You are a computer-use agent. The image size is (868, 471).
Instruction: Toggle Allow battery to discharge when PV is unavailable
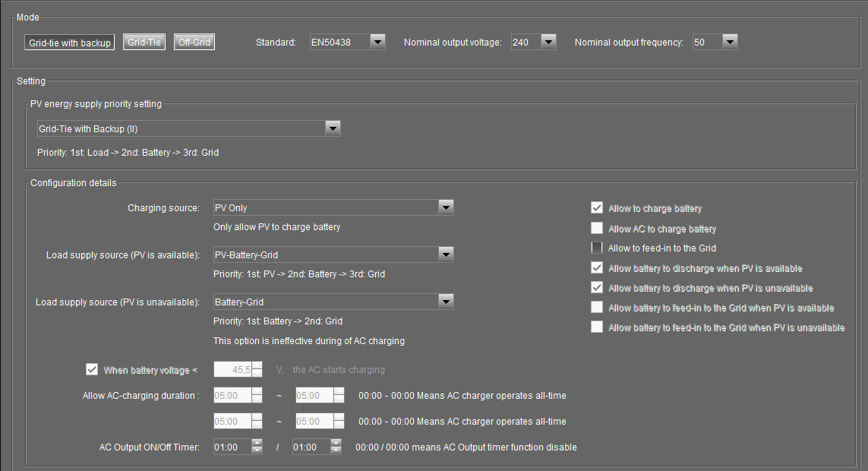(x=597, y=287)
